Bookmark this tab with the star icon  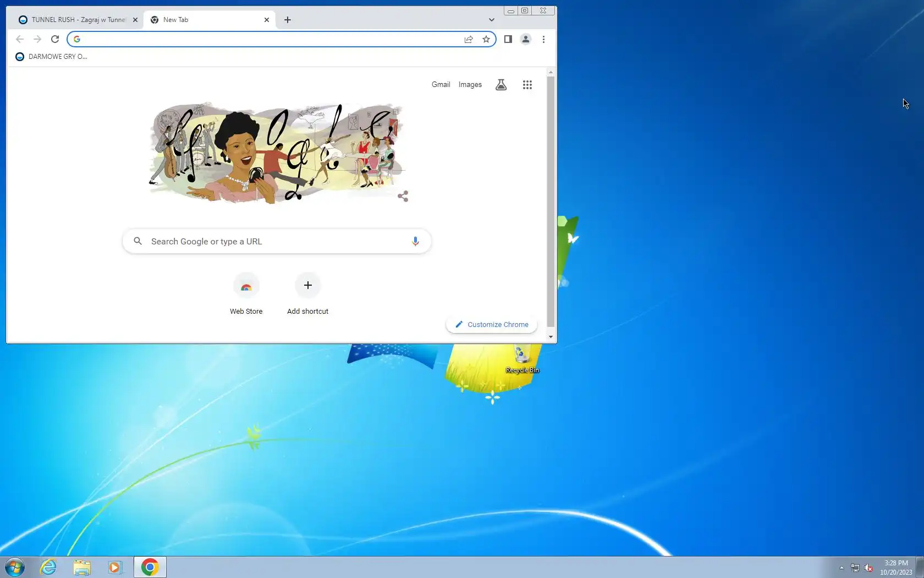point(486,39)
